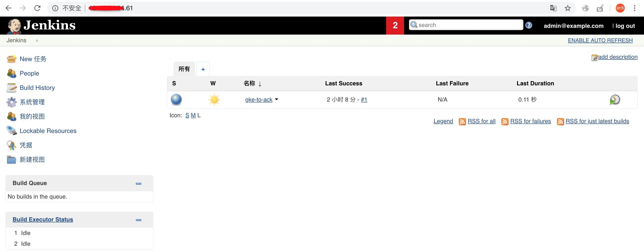Open the browser translate icon
Screen dimensions: 644x252
pos(553,8)
